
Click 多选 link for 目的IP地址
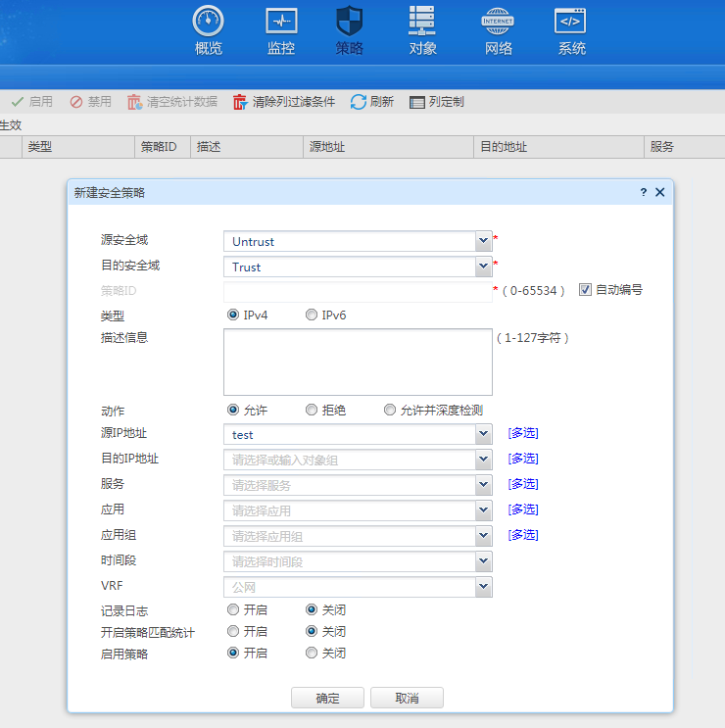(x=523, y=459)
